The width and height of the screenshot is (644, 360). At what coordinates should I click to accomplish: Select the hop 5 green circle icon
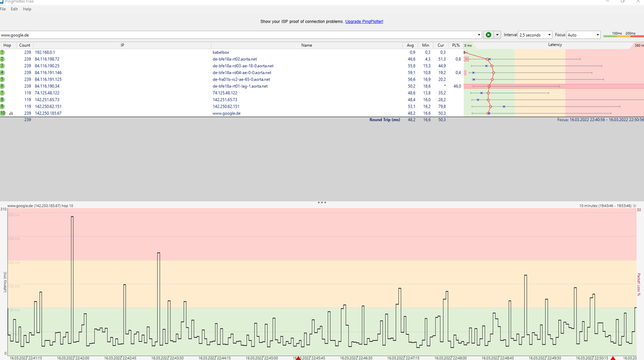point(3,79)
